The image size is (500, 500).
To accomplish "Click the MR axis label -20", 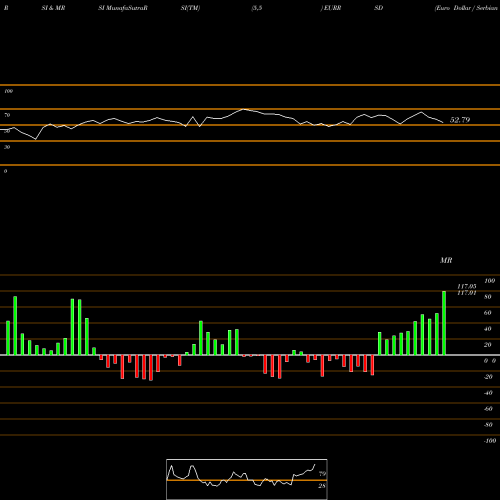I will (488, 377).
